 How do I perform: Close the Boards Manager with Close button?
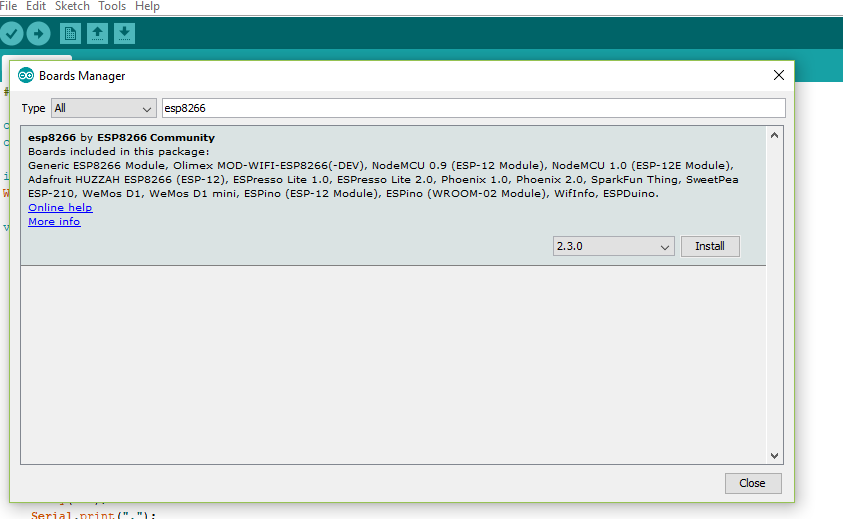(752, 483)
